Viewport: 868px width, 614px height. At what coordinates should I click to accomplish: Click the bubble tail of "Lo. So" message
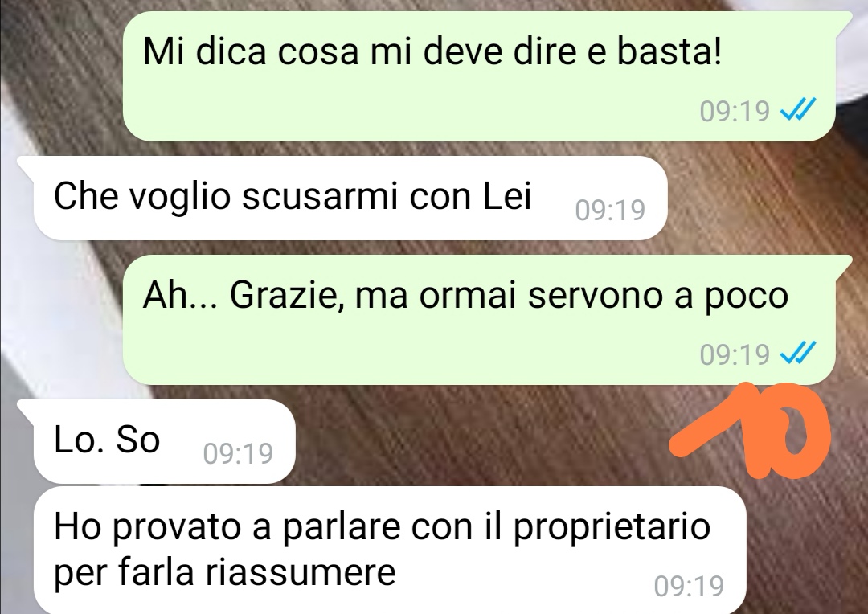(x=27, y=410)
